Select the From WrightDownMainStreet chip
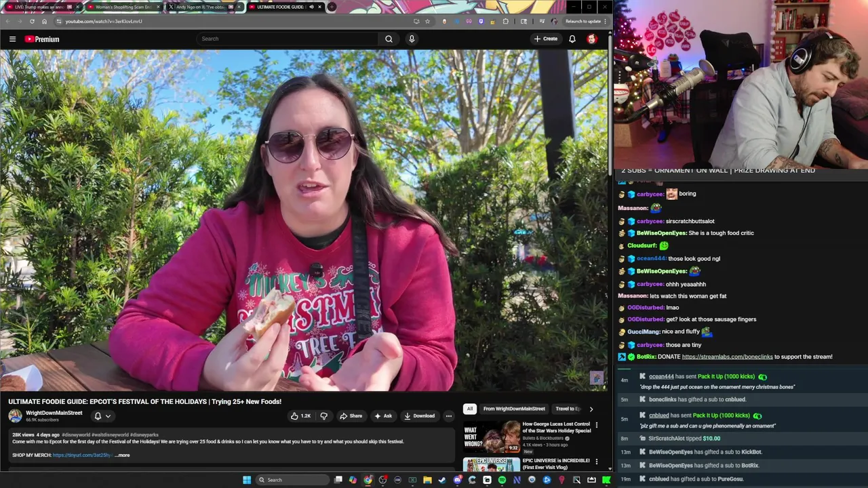Viewport: 868px width, 488px height. pyautogui.click(x=514, y=409)
